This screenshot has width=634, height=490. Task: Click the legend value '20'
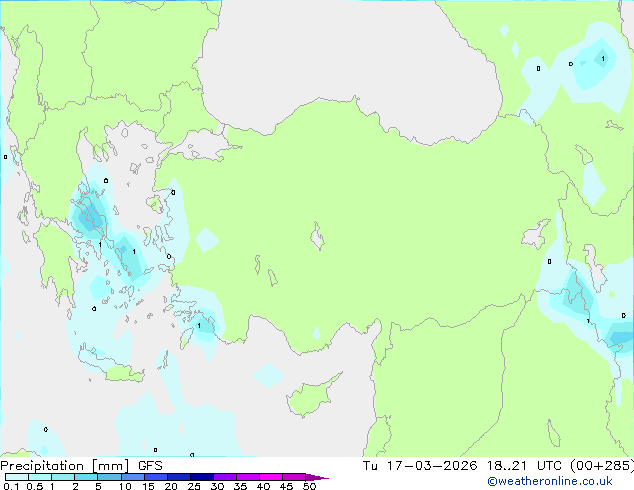[171, 486]
